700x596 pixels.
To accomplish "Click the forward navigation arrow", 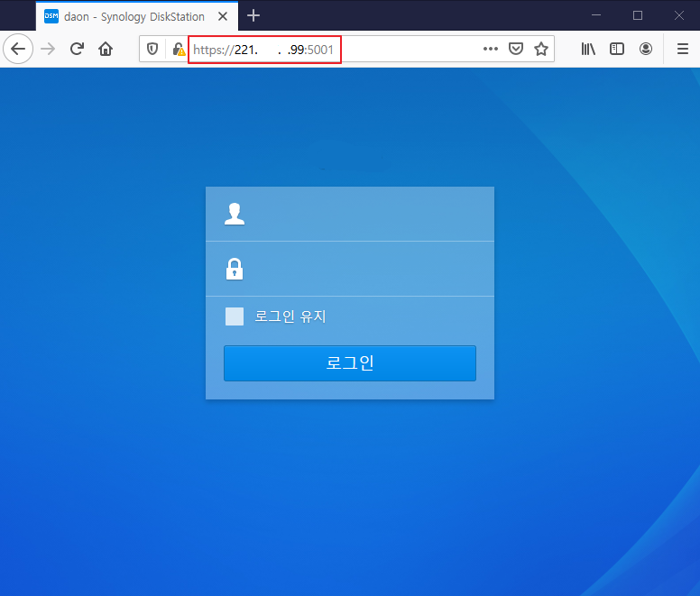I will [x=48, y=49].
